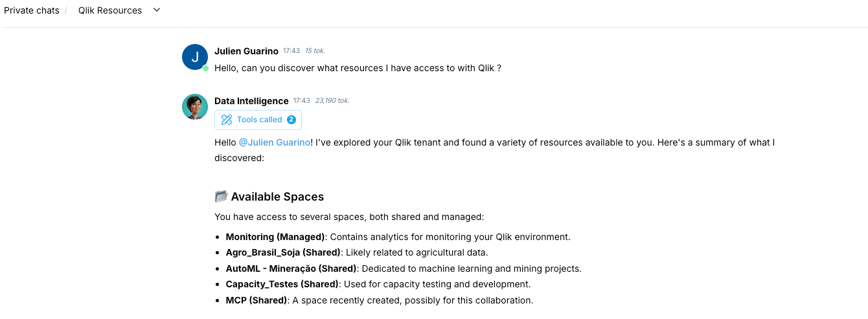Click the folder emoji beside Available Spaces

221,197
